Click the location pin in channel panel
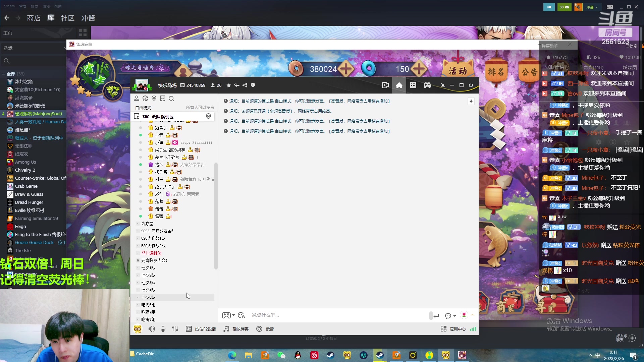This screenshot has height=362, width=644. coord(154,99)
